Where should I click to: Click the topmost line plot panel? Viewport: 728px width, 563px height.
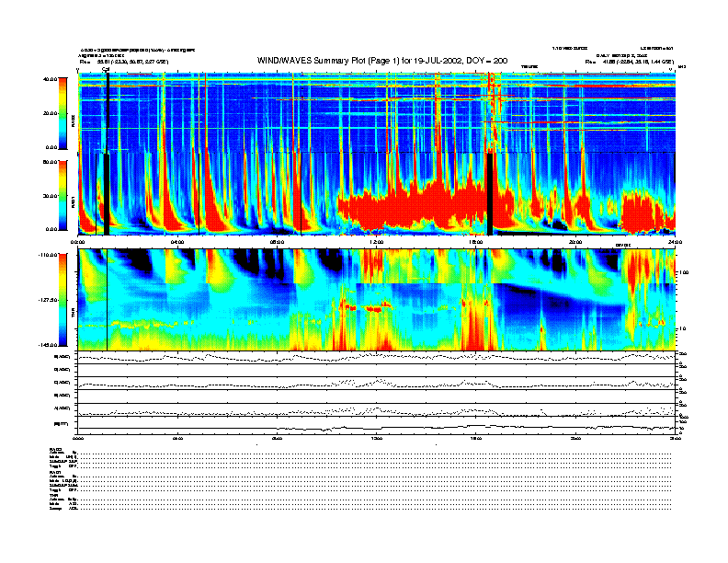[x=377, y=357]
